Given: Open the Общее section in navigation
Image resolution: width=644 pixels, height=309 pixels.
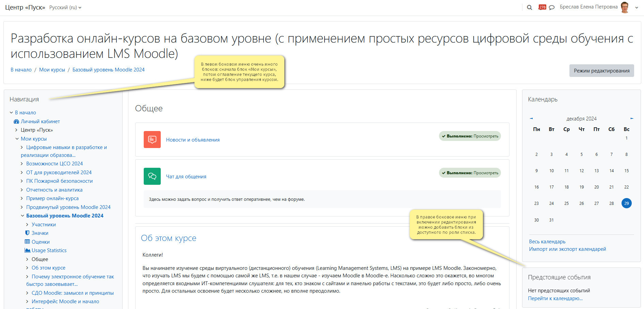Looking at the screenshot, I should (x=40, y=259).
